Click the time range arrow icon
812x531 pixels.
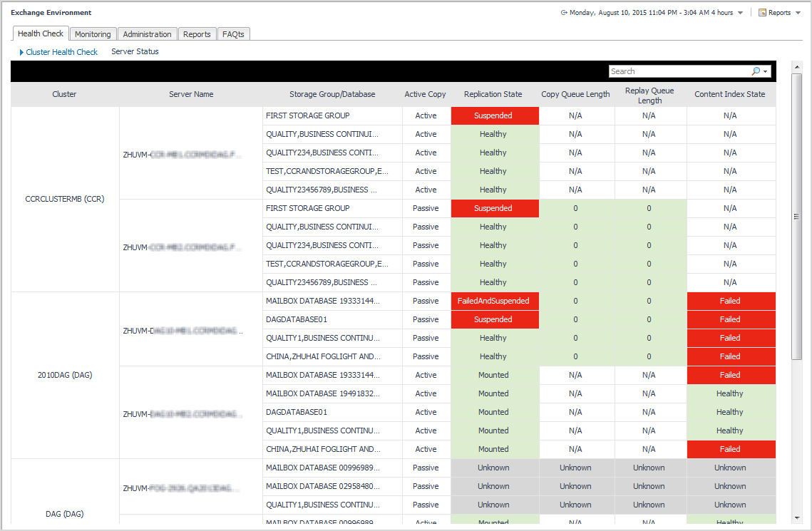tap(564, 13)
